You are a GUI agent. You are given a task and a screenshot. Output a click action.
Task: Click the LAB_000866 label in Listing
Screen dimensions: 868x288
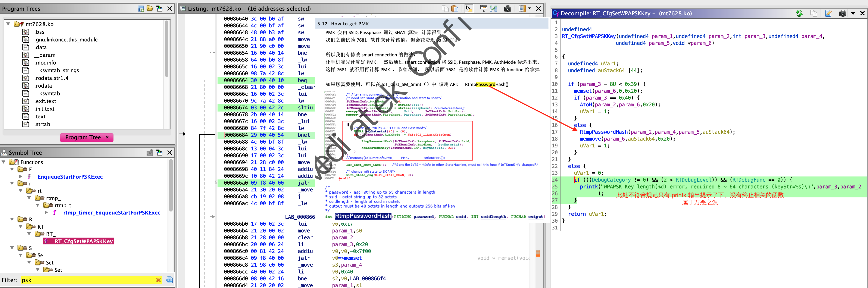pyautogui.click(x=300, y=217)
